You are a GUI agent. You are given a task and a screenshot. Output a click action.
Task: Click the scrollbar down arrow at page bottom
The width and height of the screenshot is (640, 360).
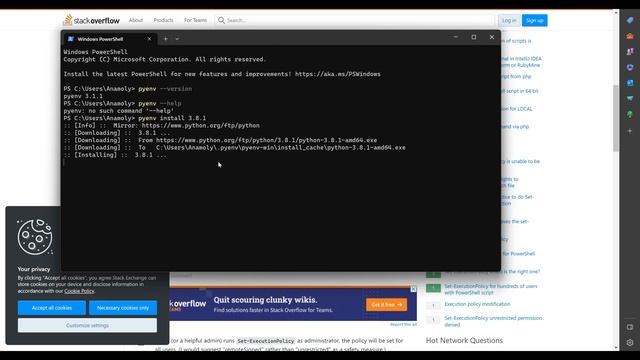click(616, 348)
